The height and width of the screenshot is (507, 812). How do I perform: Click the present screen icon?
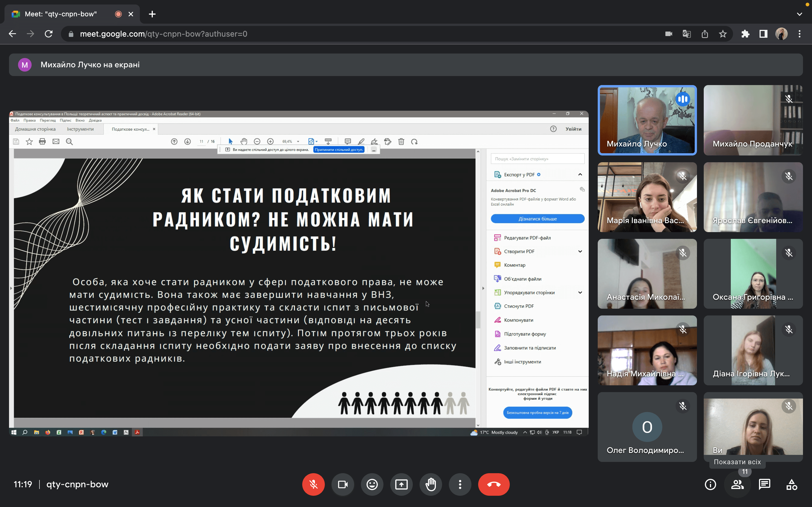pos(401,484)
